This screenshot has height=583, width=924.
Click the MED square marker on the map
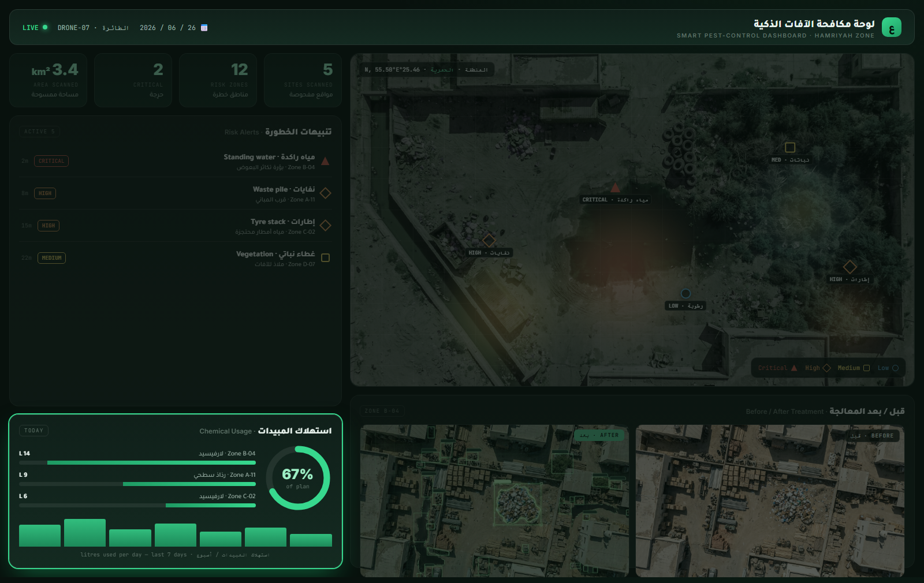click(x=790, y=147)
